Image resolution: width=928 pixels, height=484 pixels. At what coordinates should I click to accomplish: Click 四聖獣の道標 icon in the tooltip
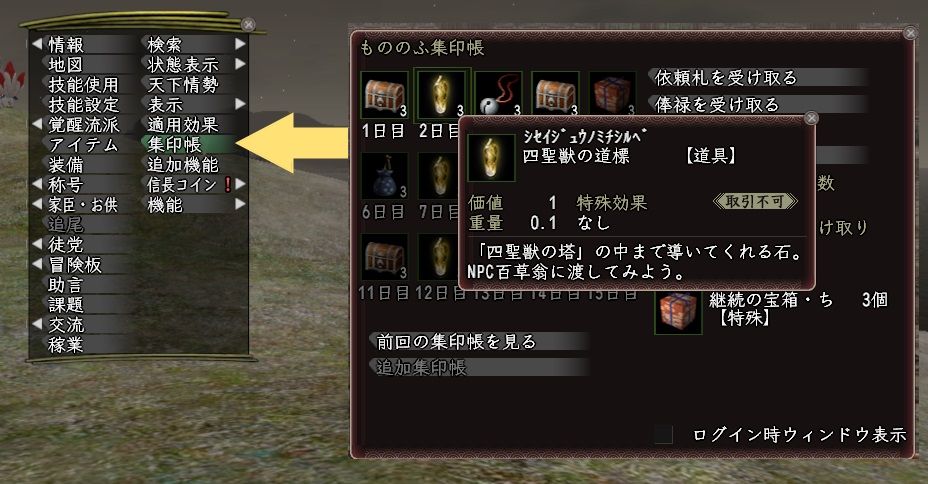491,158
